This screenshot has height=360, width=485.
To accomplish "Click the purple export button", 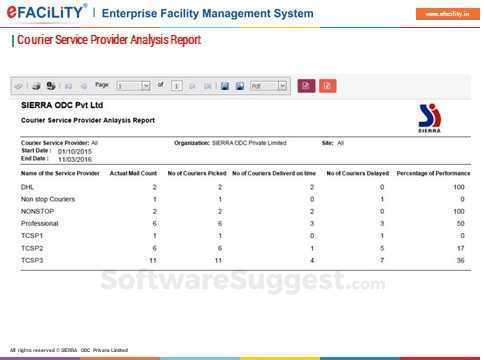I will (306, 86).
